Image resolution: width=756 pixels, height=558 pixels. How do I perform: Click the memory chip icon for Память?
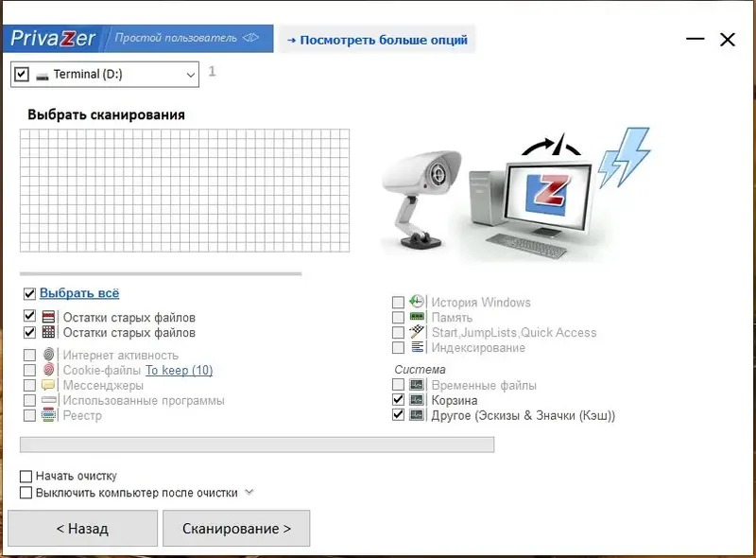coord(417,317)
